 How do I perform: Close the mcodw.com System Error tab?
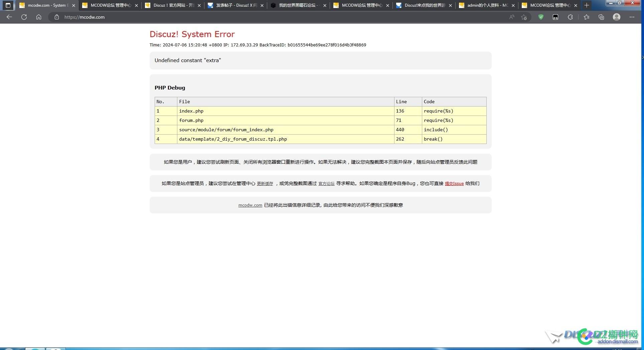click(x=73, y=5)
